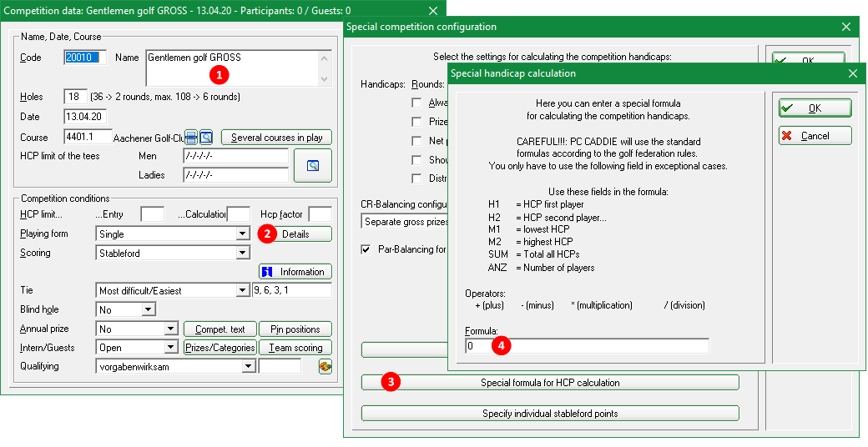Open the Information button with the blue i icon
This screenshot has width=868, height=447.
pos(295,272)
